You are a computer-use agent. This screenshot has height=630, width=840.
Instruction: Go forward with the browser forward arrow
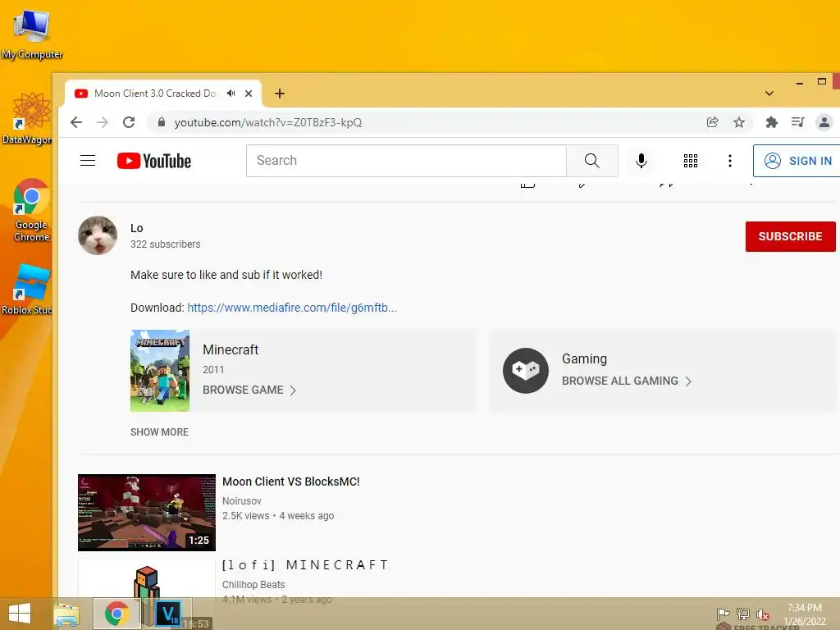(103, 122)
